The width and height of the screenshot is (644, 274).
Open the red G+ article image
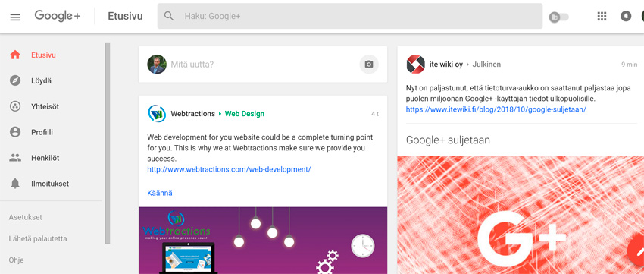click(521, 215)
